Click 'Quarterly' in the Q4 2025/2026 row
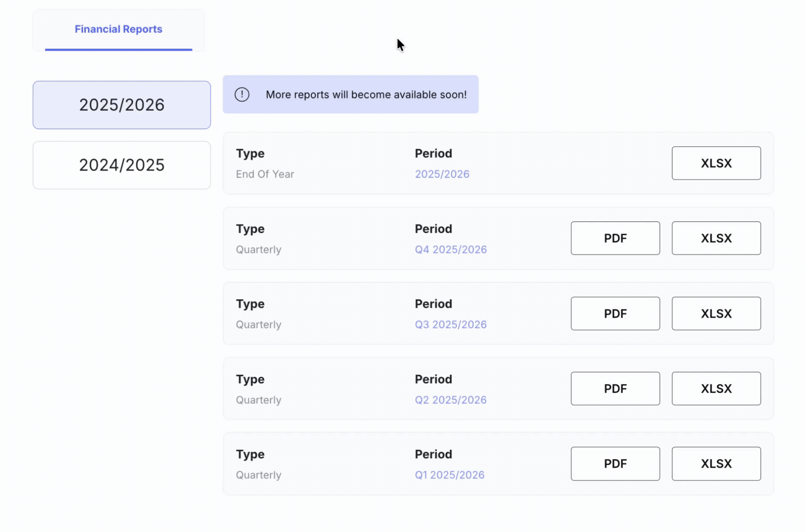 tap(258, 250)
